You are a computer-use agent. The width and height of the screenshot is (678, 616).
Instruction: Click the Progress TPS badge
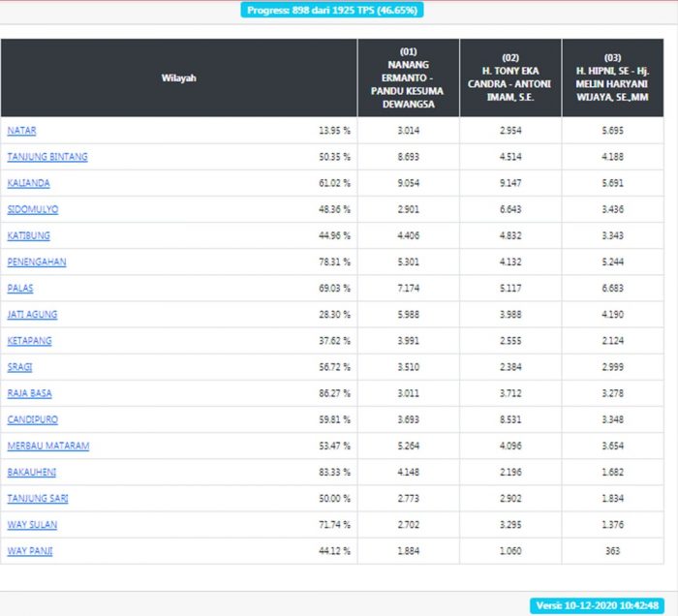click(x=332, y=10)
